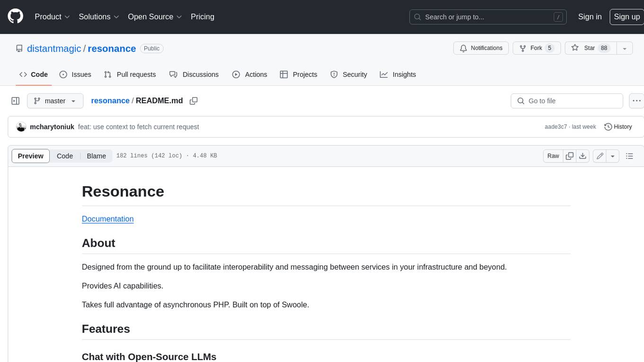Expand the Product menu
The height and width of the screenshot is (362, 644).
click(x=52, y=17)
